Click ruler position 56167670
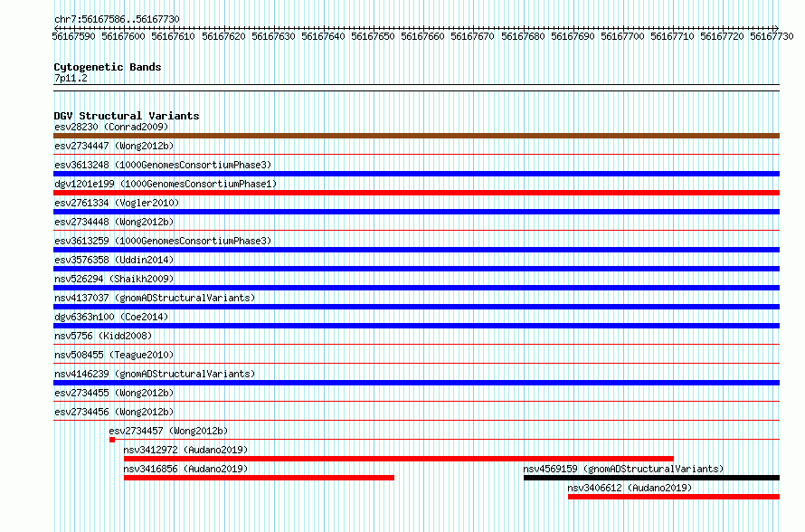Image resolution: width=805 pixels, height=532 pixels. pyautogui.click(x=472, y=36)
